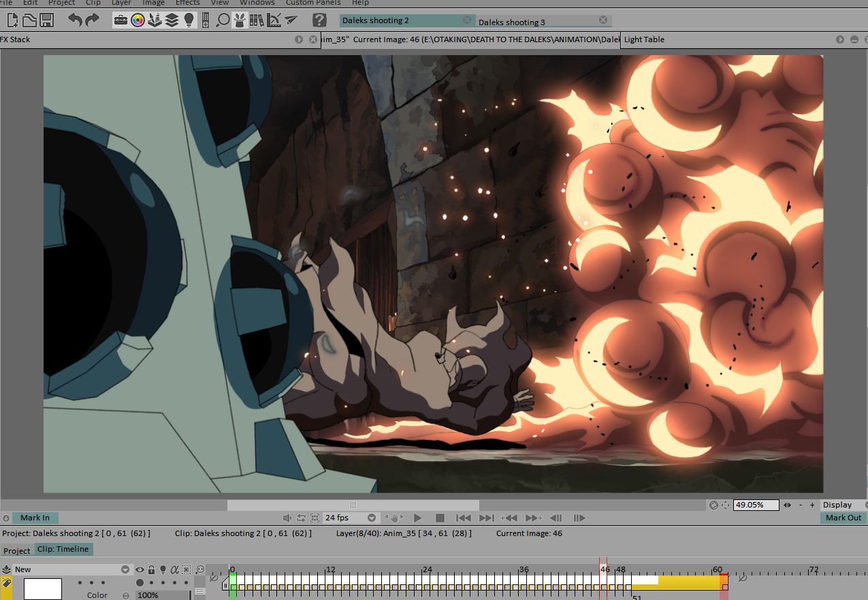Open the File menu
Image resolution: width=868 pixels, height=600 pixels.
(6, 3)
